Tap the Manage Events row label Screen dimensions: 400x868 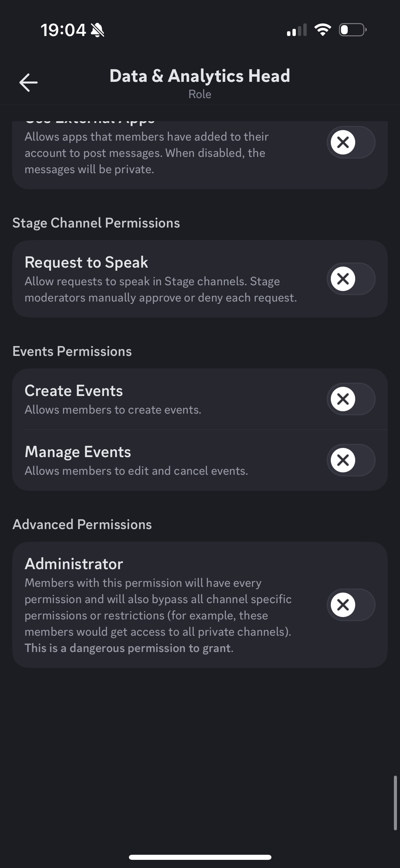[78, 452]
